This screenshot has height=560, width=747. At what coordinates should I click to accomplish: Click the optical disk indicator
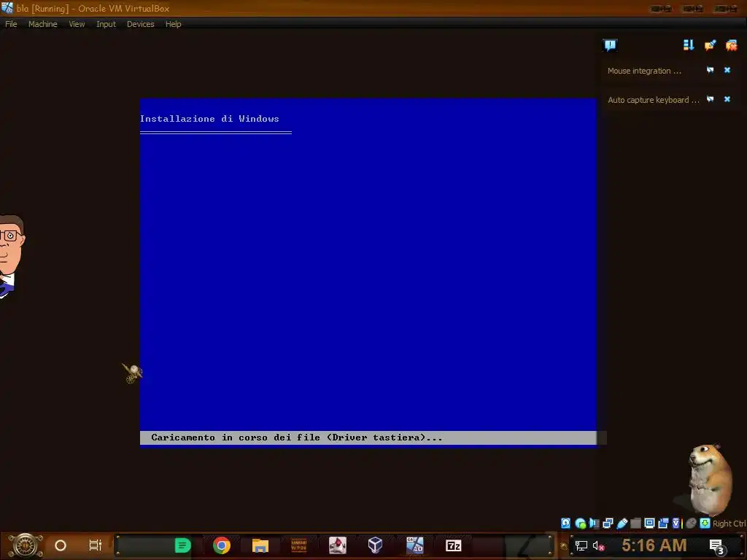click(580, 524)
